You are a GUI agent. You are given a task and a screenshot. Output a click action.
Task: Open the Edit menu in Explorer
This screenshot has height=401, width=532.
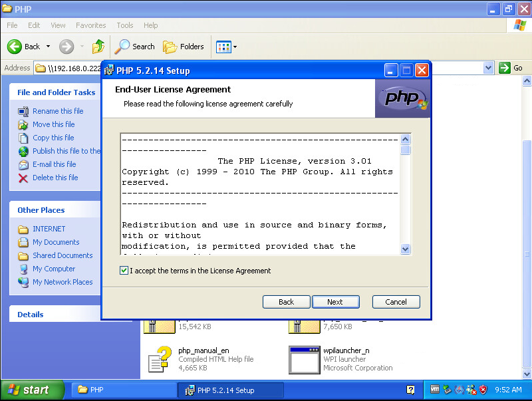point(34,25)
